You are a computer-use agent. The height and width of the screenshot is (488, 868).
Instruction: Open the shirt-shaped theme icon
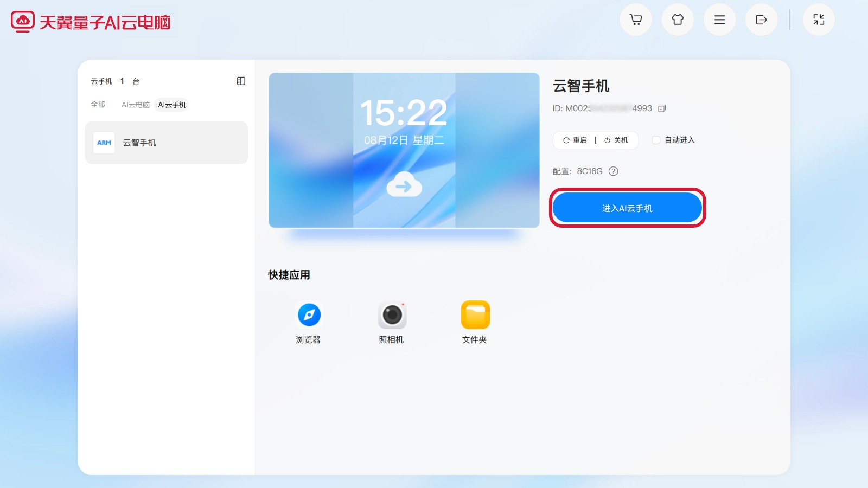click(x=678, y=20)
